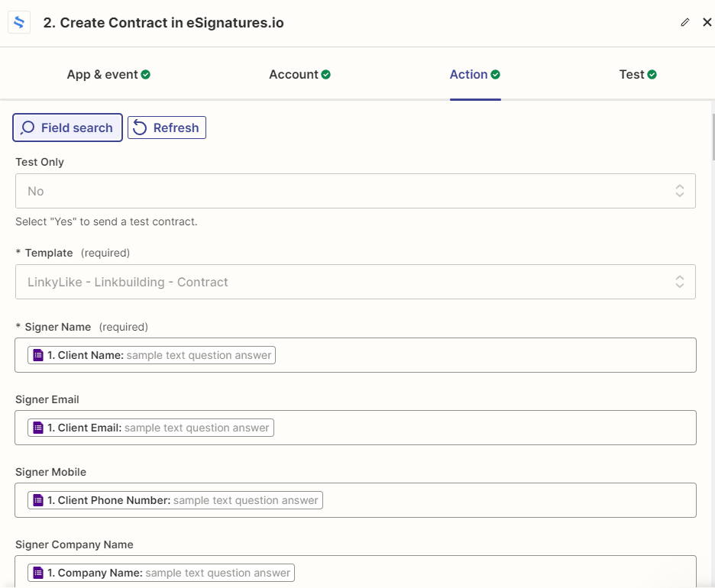Click the 'Select "Yes" to send a test contract.' hint
Image resolution: width=715 pixels, height=588 pixels.
106,221
